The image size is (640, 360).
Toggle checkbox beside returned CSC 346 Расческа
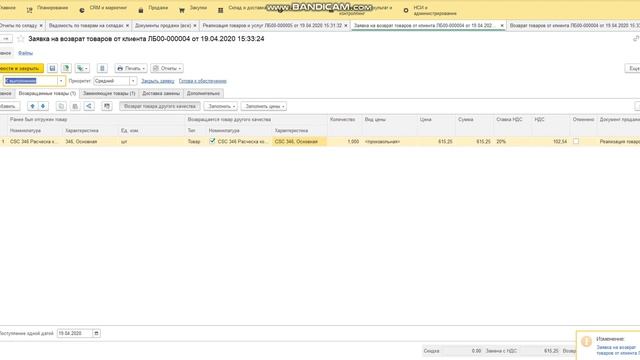pyautogui.click(x=212, y=141)
